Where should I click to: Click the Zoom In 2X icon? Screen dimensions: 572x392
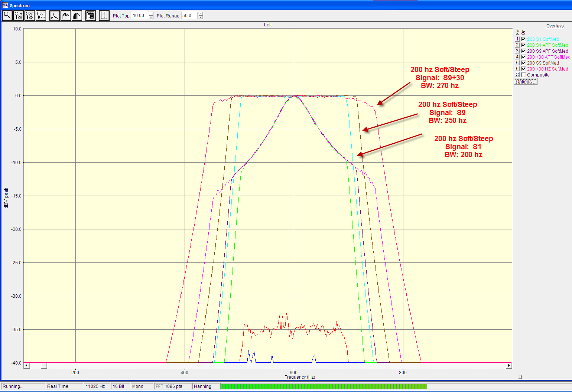18,16
